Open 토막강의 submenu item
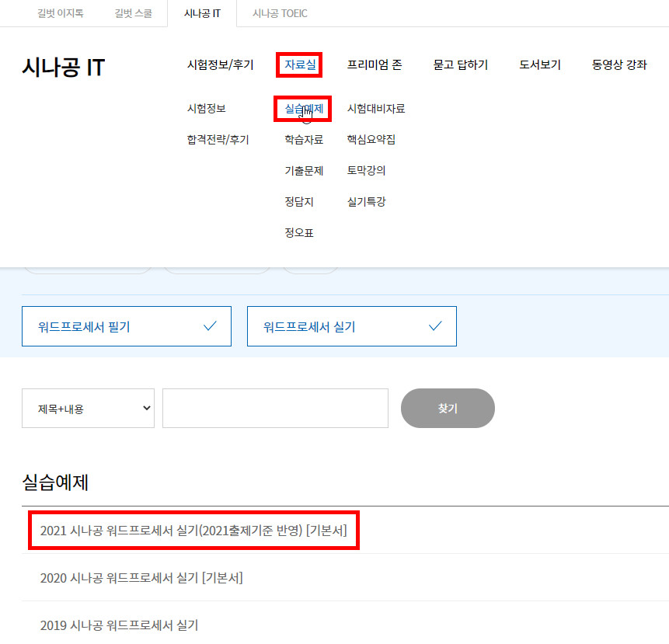 (366, 171)
